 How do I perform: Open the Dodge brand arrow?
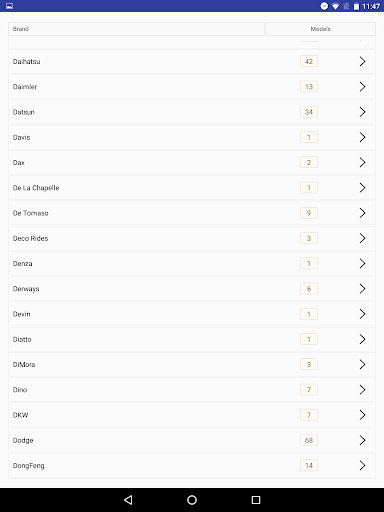click(362, 440)
